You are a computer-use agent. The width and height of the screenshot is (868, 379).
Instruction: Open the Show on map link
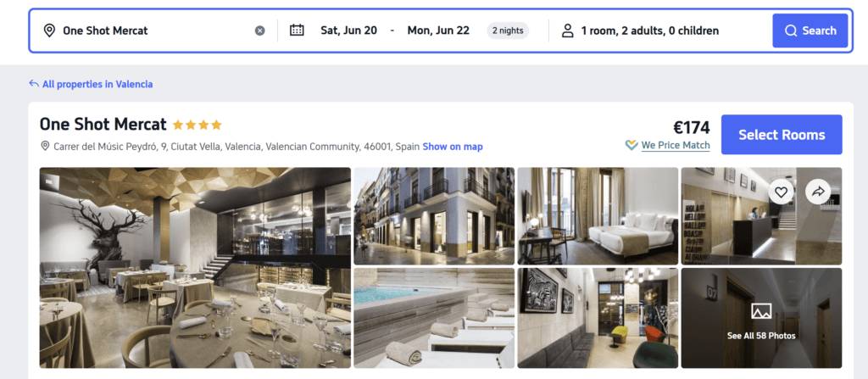(x=453, y=147)
